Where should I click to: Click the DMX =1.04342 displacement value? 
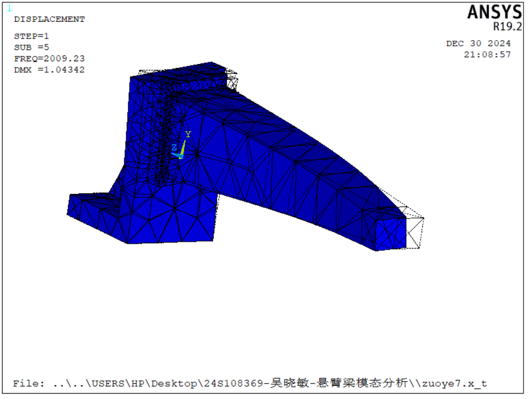pyautogui.click(x=50, y=70)
